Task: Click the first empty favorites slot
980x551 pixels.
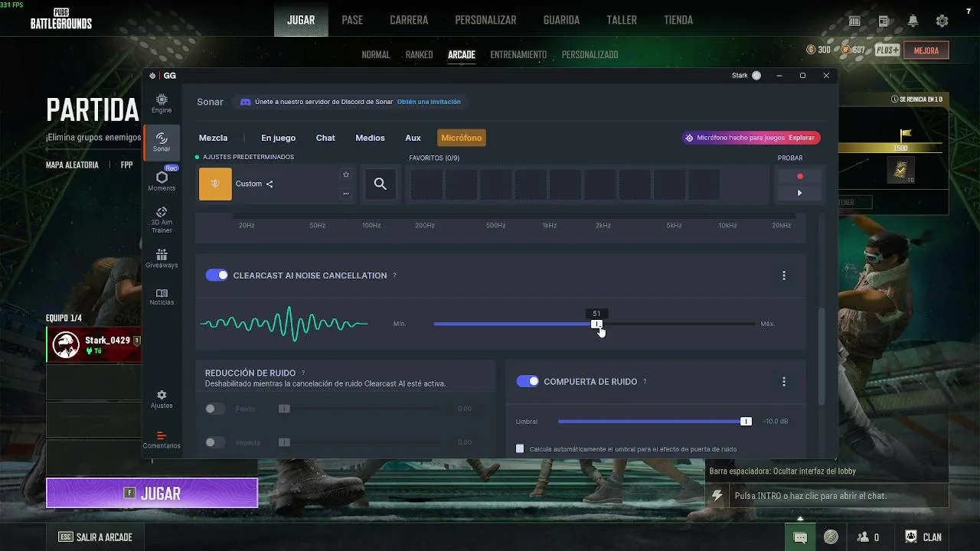Action: tap(426, 184)
